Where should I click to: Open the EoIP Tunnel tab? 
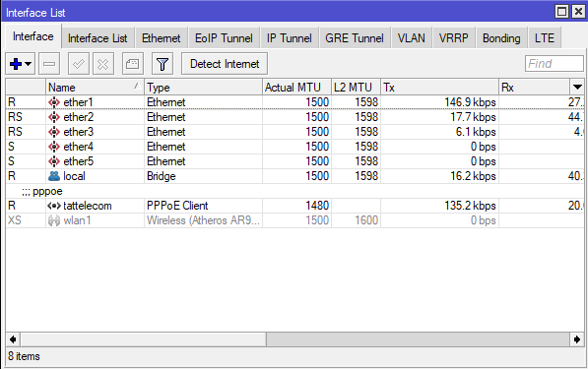224,38
